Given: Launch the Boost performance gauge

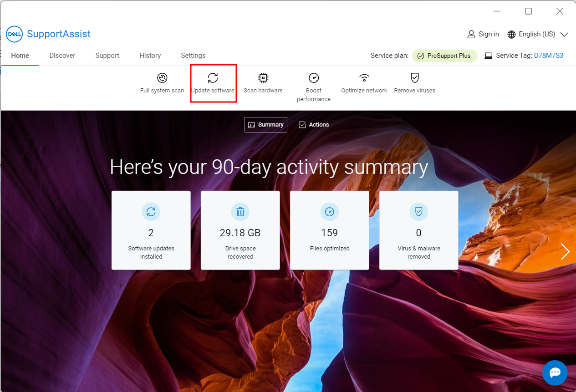Looking at the screenshot, I should [314, 78].
